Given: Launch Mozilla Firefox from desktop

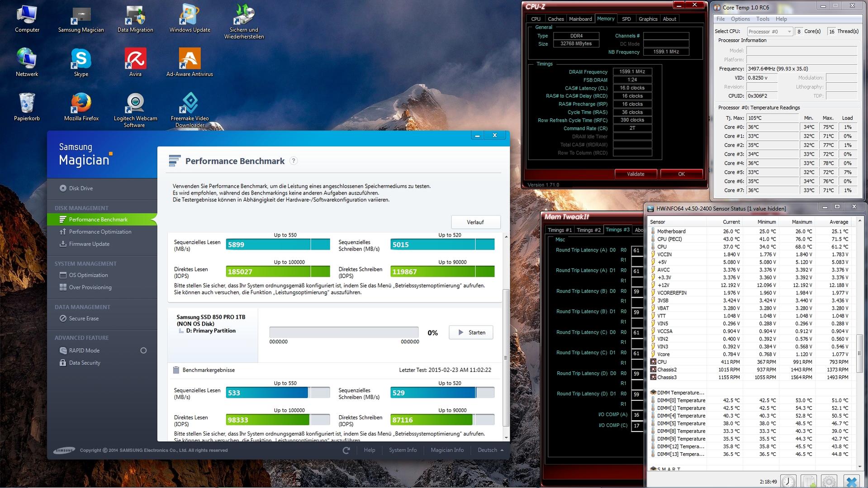Looking at the screenshot, I should click(x=81, y=107).
